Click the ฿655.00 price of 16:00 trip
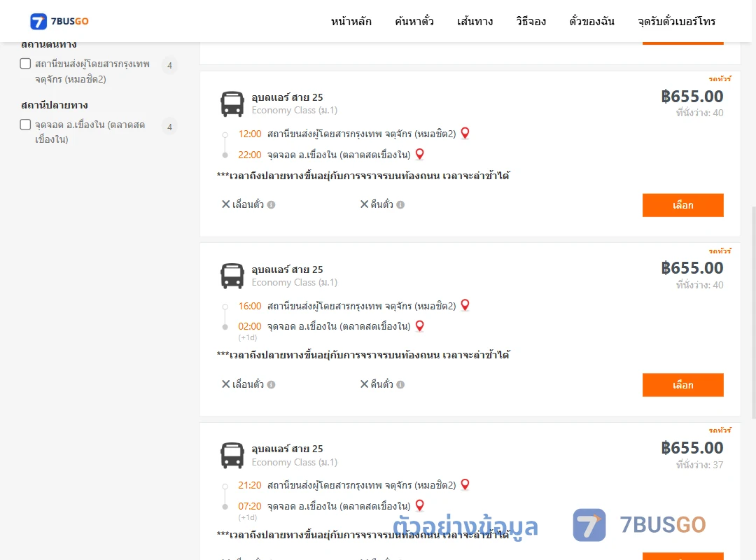756x560 pixels. pyautogui.click(x=692, y=268)
